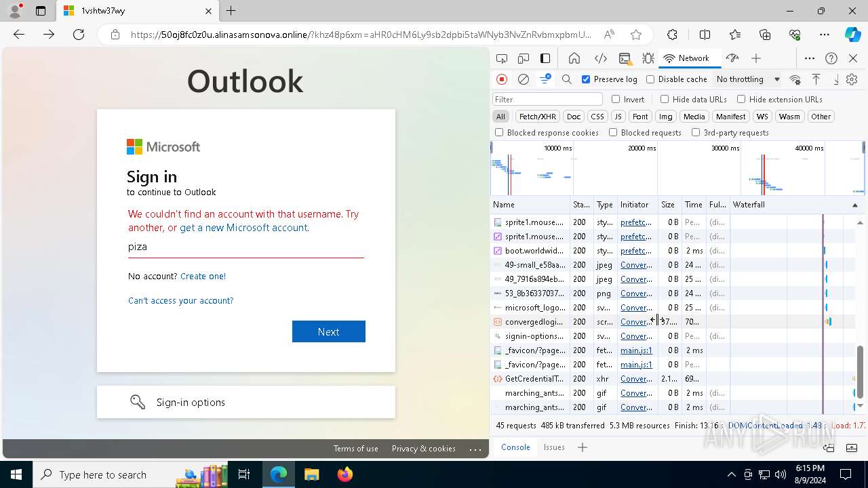Click the username field containing piza
This screenshot has height=488, width=868.
pos(246,247)
